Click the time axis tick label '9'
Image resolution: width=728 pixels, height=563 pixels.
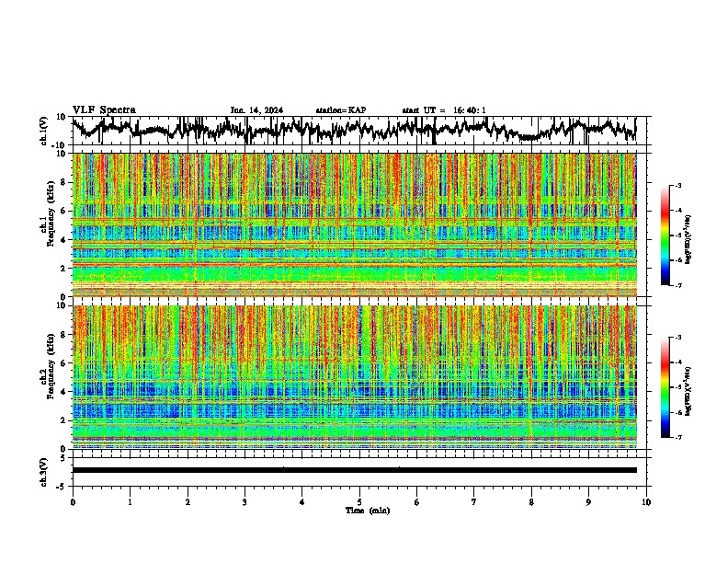tap(588, 502)
